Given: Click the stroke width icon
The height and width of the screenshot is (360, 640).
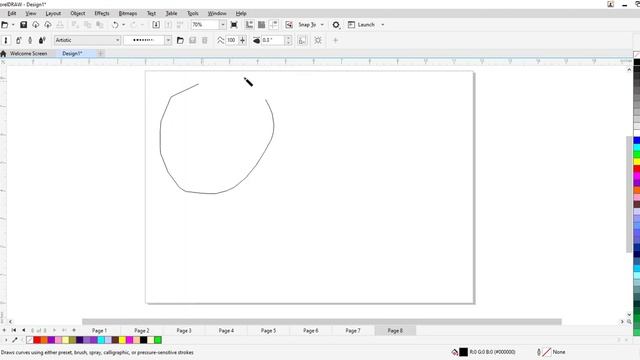Looking at the screenshot, I should 256,40.
